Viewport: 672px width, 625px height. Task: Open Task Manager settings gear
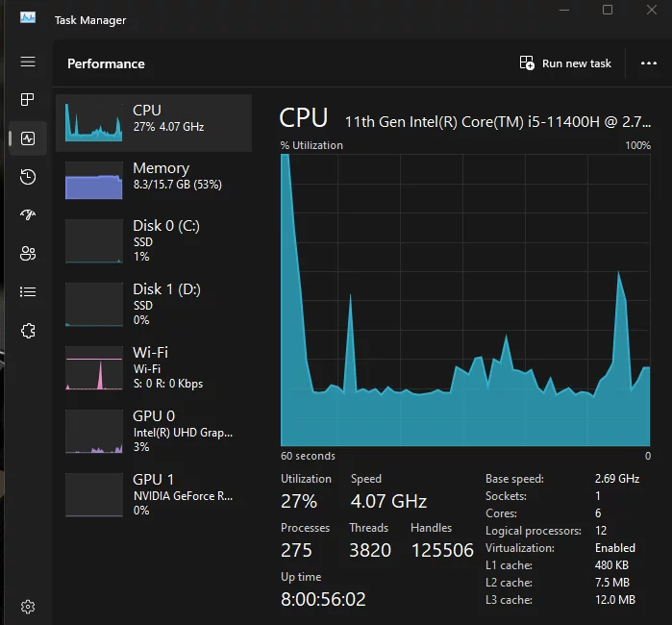click(x=28, y=607)
